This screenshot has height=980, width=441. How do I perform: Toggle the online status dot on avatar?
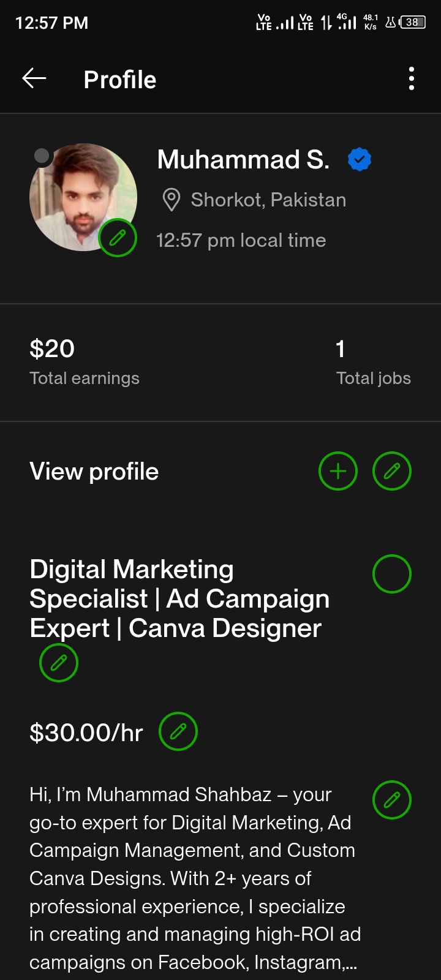pyautogui.click(x=42, y=156)
